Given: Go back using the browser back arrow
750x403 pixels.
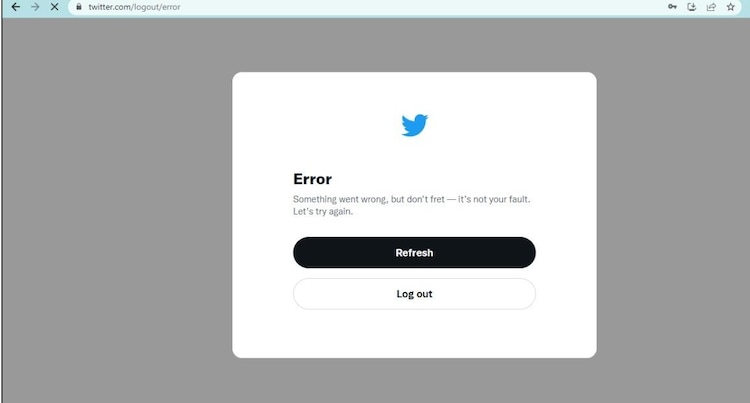Looking at the screenshot, I should click(15, 7).
